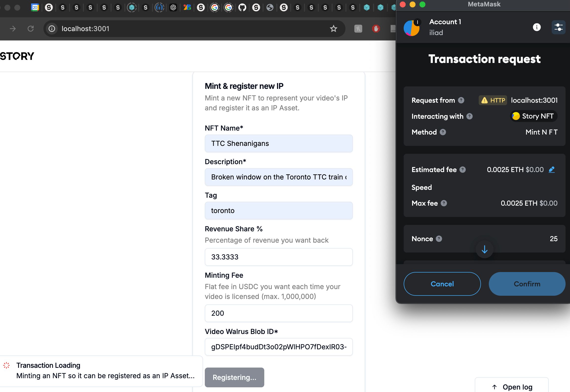Image resolution: width=570 pixels, height=392 pixels.
Task: Cancel the MetaMask transaction request
Action: (x=442, y=284)
